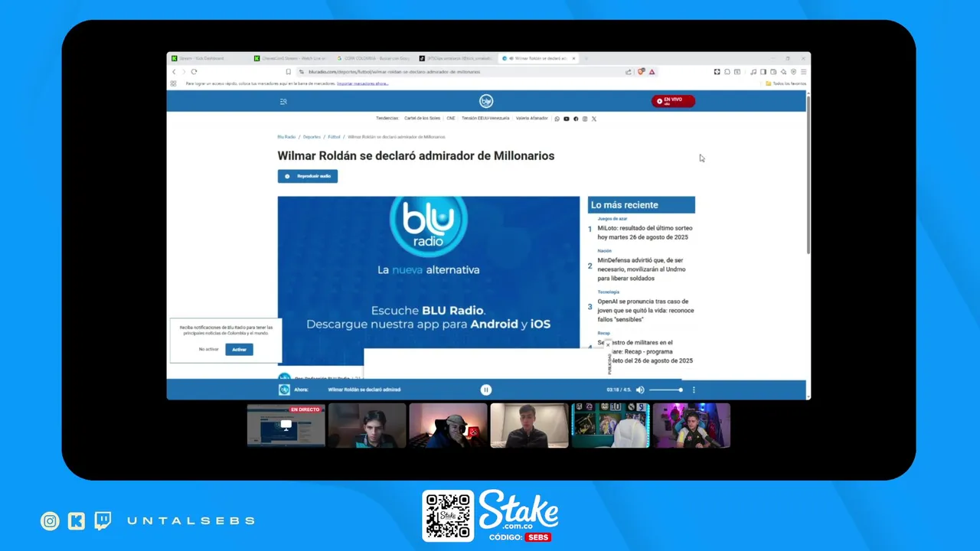The width and height of the screenshot is (980, 551).
Task: Click the page vertical scrollbar
Action: [808, 174]
